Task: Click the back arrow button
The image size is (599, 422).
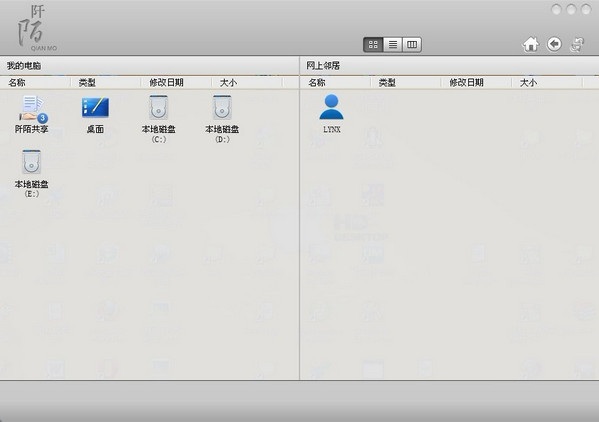Action: point(554,44)
